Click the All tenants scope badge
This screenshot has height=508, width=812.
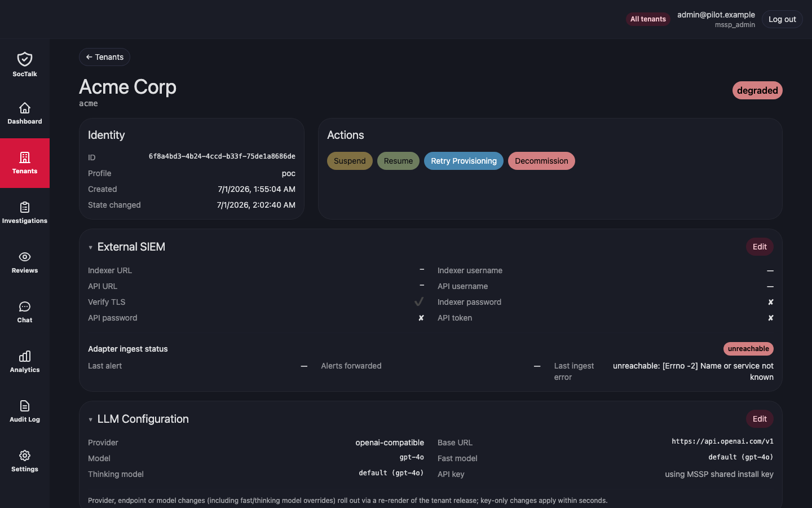pyautogui.click(x=648, y=19)
